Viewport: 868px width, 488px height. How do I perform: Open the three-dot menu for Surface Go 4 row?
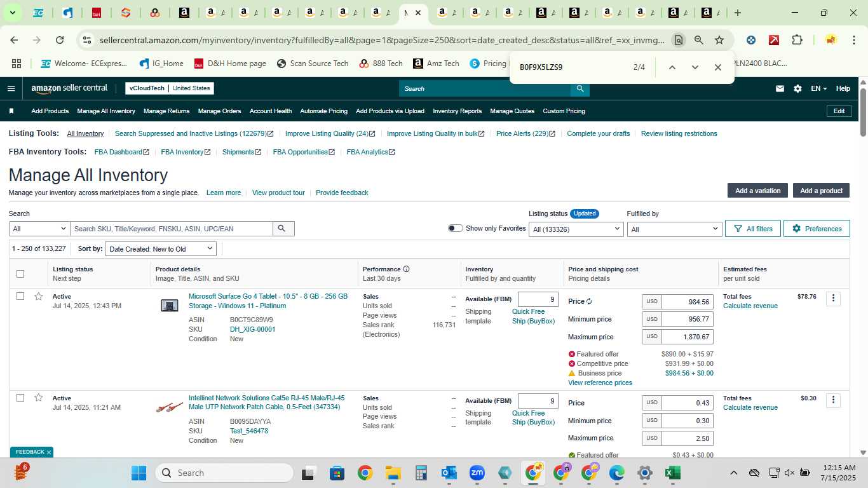833,299
